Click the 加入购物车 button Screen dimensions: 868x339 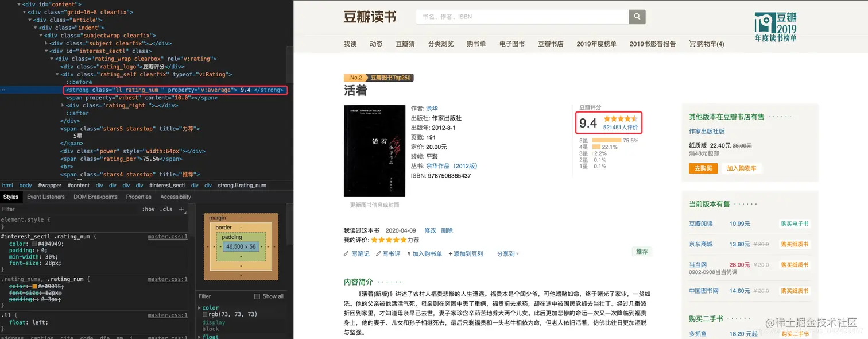[x=741, y=168]
